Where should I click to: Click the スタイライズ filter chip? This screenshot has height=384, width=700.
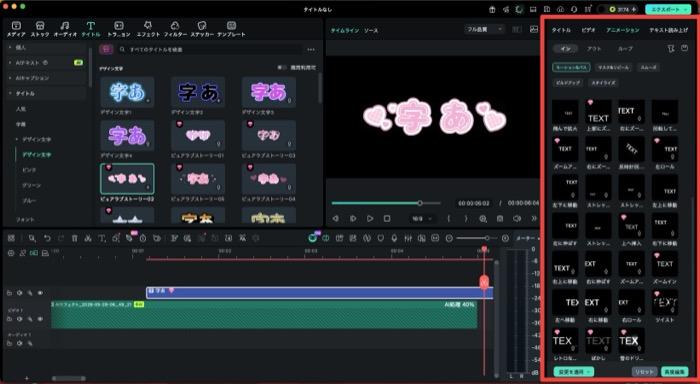pyautogui.click(x=604, y=83)
